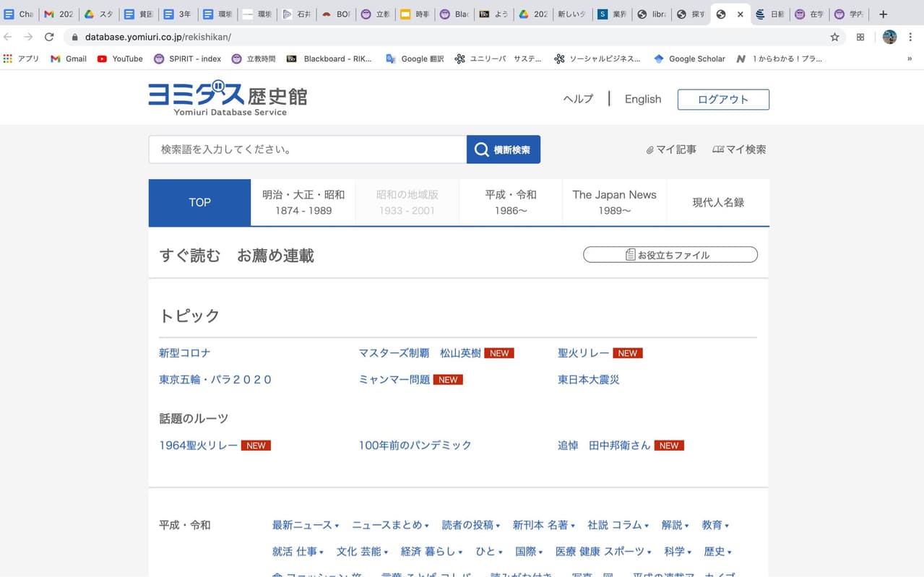The image size is (924, 577).
Task: Open the マスターズ制覇 松山英樹 topic
Action: coord(420,353)
